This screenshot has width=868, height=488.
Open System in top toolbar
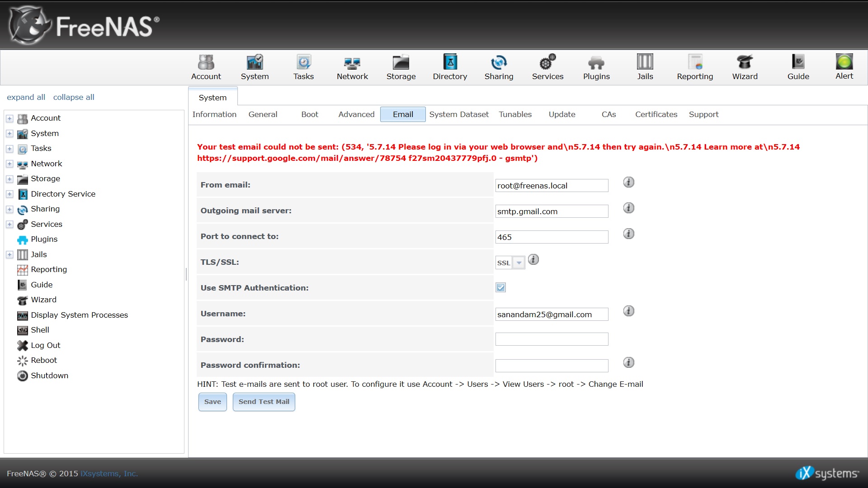pos(255,67)
